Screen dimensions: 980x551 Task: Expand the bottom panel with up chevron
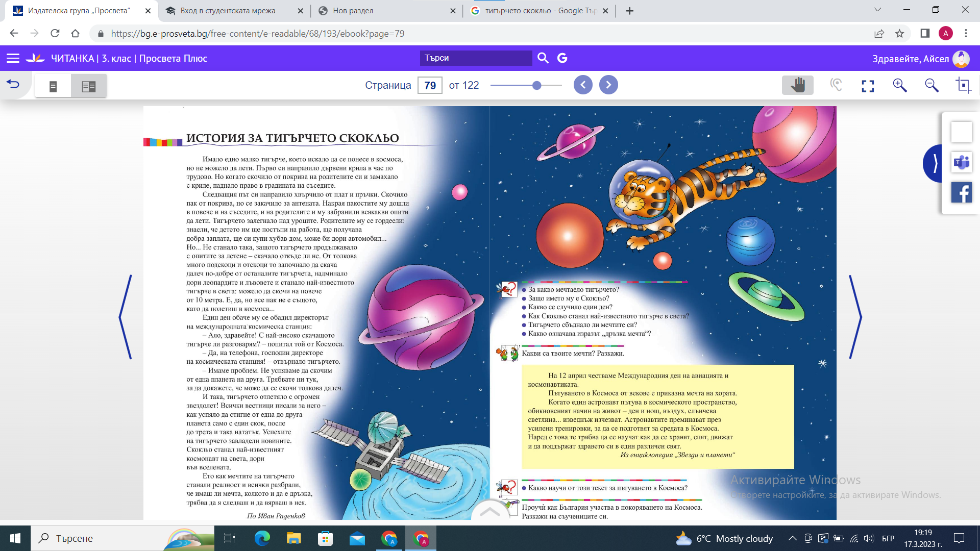(490, 511)
